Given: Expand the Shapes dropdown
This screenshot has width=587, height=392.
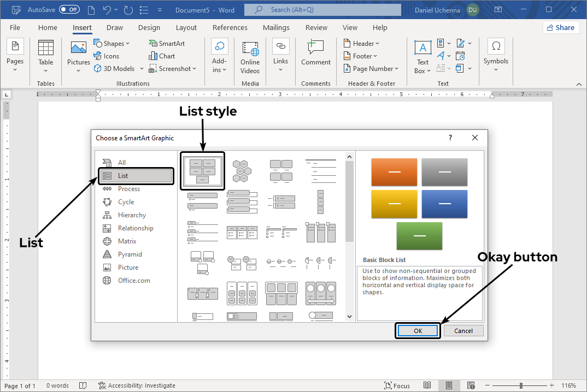Looking at the screenshot, I should pos(112,44).
